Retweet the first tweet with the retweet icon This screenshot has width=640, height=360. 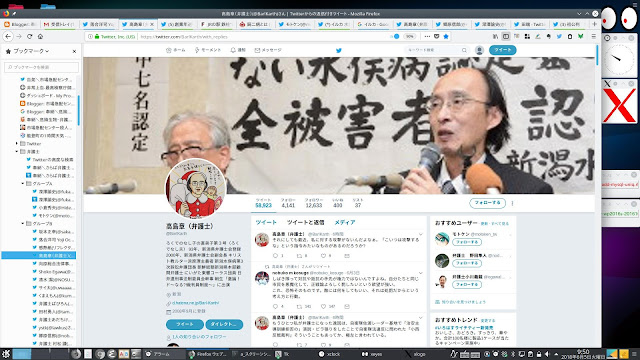[299, 256]
